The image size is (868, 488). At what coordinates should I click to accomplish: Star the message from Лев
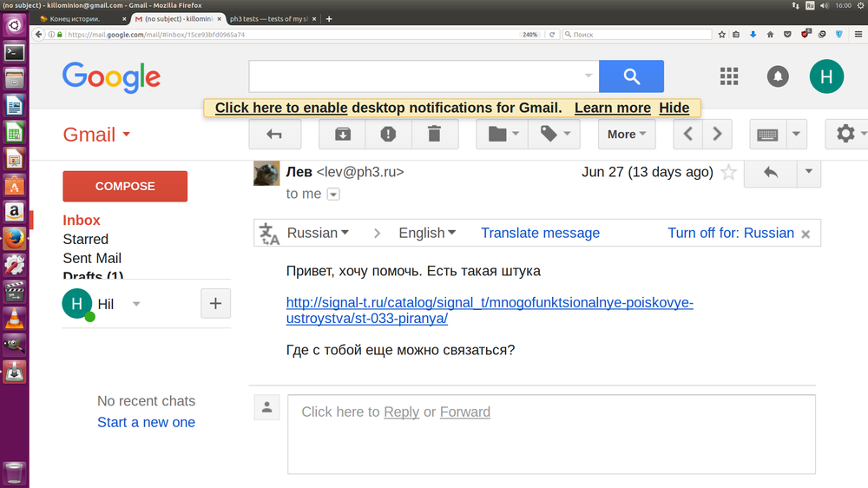(x=729, y=173)
